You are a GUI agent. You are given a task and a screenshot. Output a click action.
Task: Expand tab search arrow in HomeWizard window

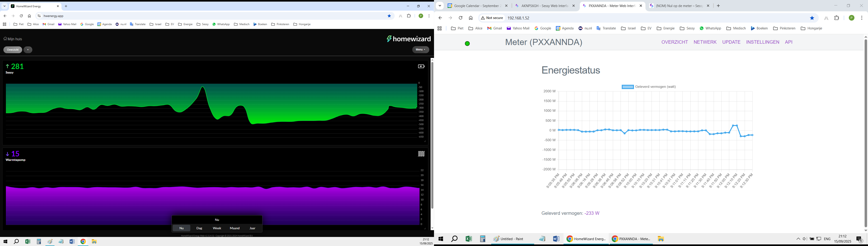pos(5,6)
